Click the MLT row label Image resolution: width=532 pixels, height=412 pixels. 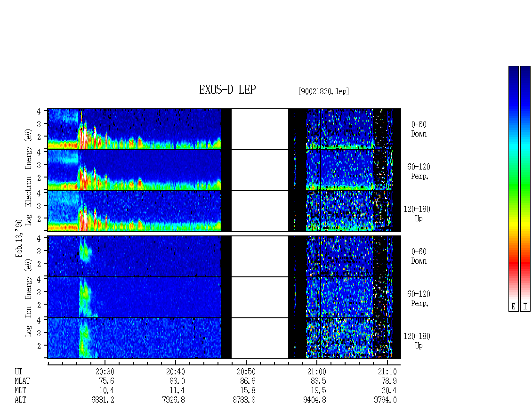click(x=20, y=391)
